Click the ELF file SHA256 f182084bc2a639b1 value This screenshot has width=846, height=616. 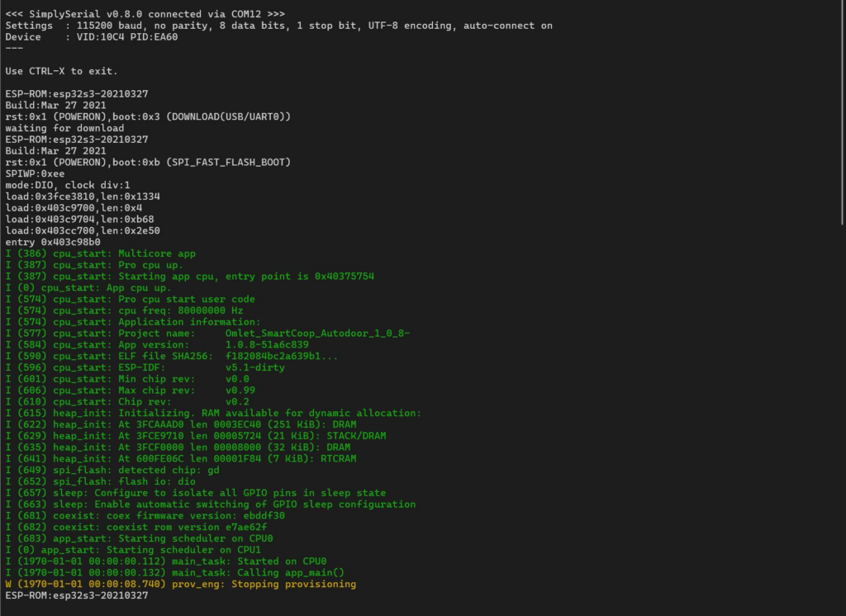(282, 356)
